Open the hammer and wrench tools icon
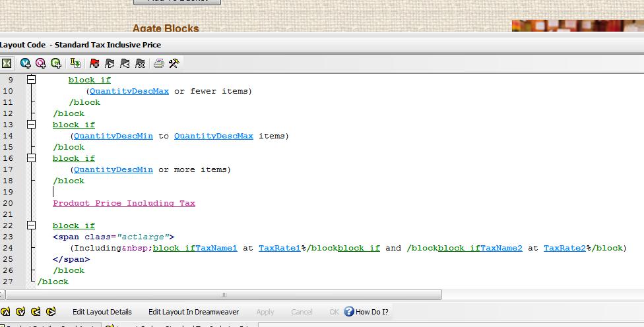644x327 pixels. pos(174,63)
